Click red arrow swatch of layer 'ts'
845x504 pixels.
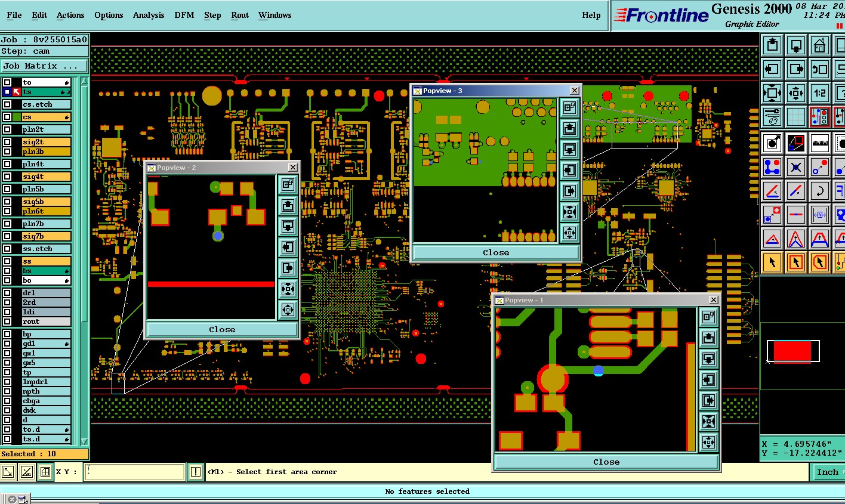(17, 92)
